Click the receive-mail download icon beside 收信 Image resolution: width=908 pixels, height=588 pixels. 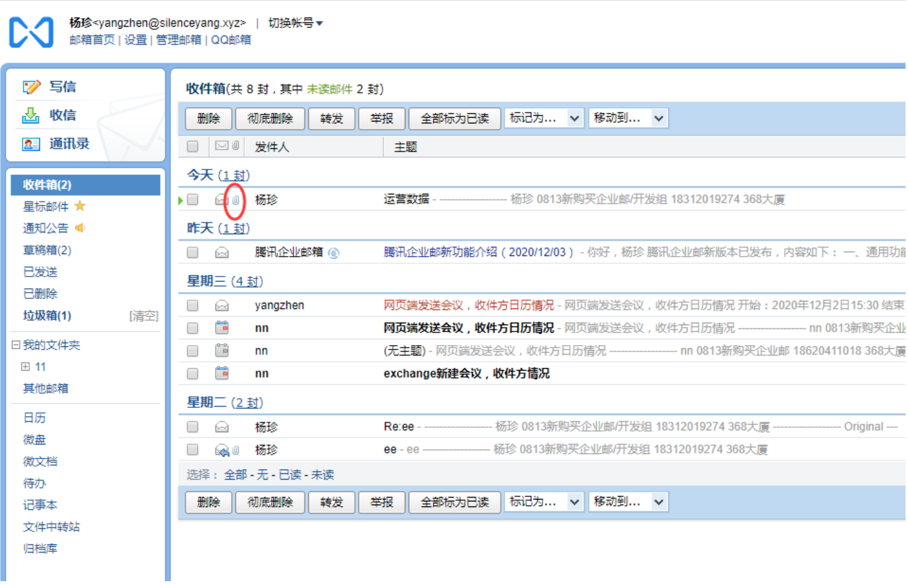pos(31,115)
